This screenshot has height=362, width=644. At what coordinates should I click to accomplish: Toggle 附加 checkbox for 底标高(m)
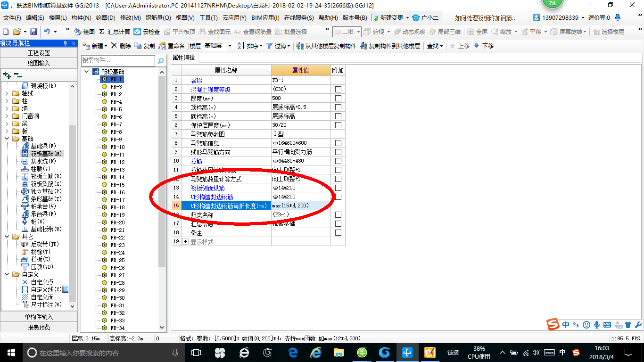pyautogui.click(x=338, y=116)
